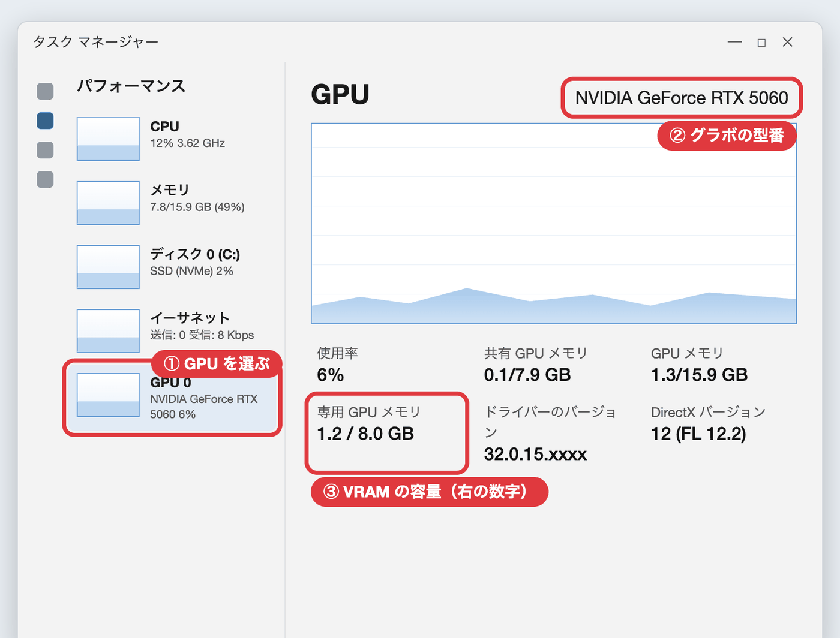Click the 12% 3.62 GHz CPU text
Image resolution: width=840 pixels, height=638 pixels.
[x=188, y=143]
